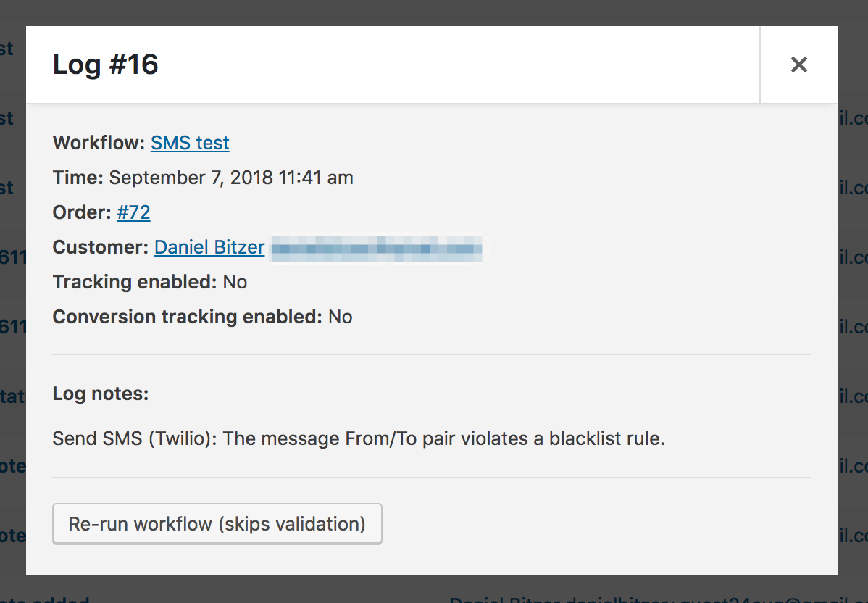Click the Twilio blacklist rule error message
This screenshot has width=868, height=603.
click(359, 438)
